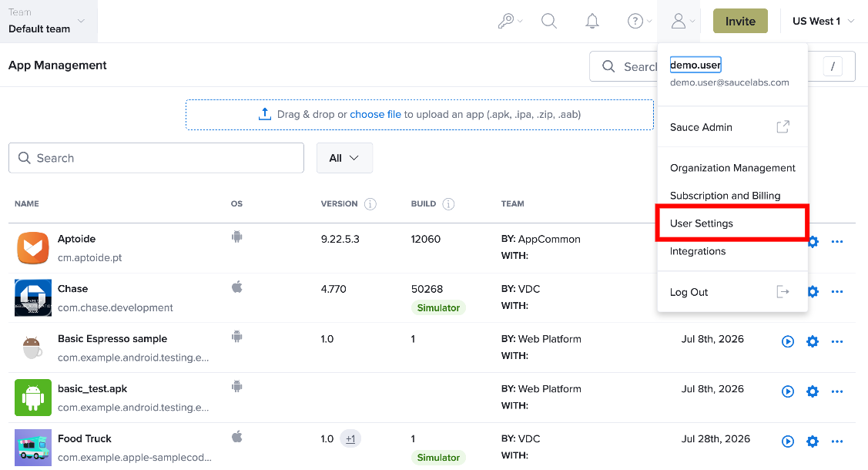Image resolution: width=868 pixels, height=470 pixels.
Task: Click the Sauce Admin external link icon
Action: point(783,127)
